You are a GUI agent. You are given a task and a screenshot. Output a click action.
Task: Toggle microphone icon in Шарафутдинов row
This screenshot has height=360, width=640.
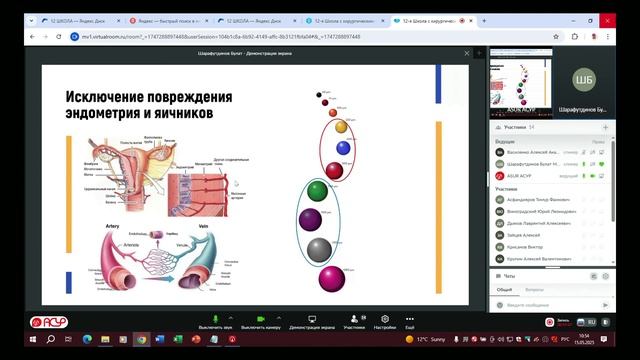pos(584,164)
